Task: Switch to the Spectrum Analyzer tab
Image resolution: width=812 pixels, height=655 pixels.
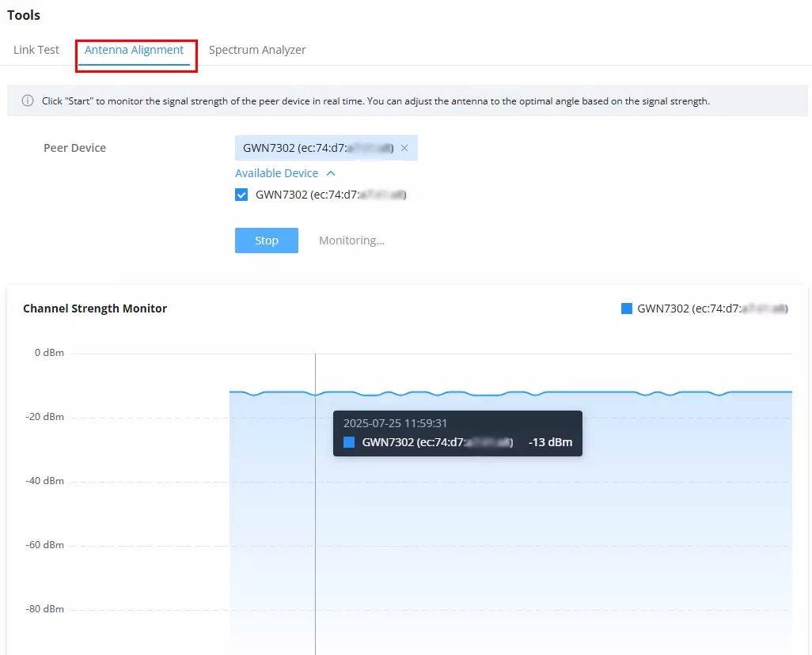Action: pos(257,50)
